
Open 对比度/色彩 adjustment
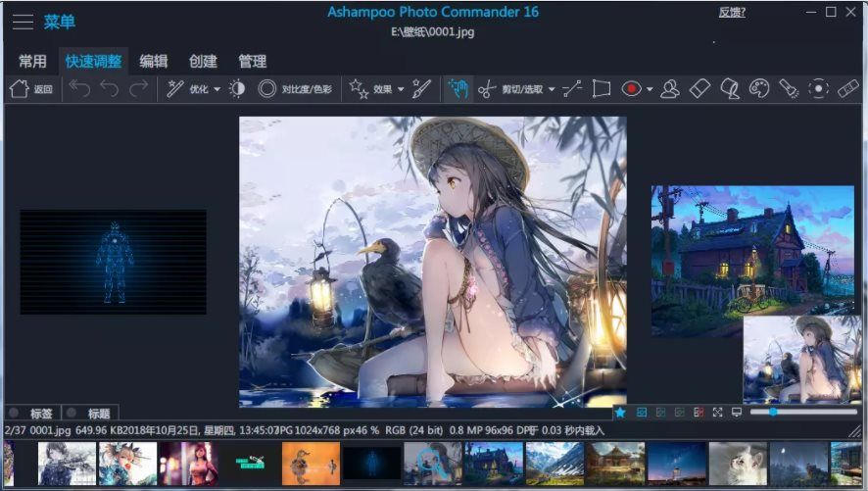coord(295,89)
